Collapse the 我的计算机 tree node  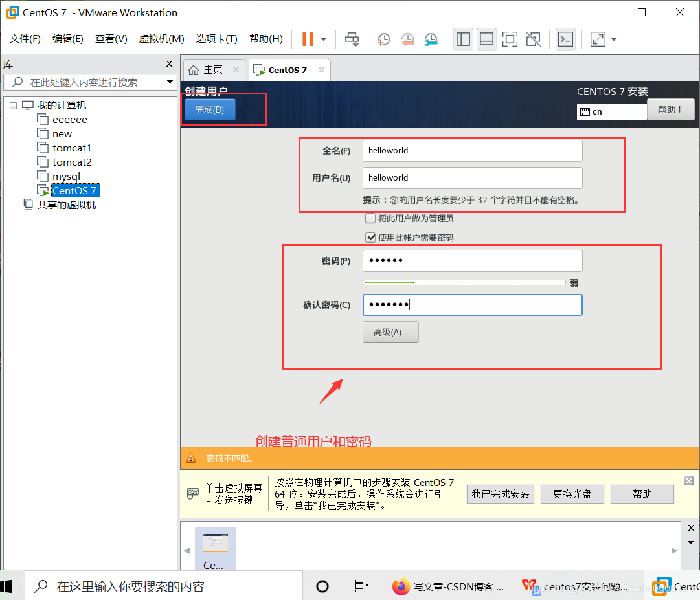pyautogui.click(x=14, y=106)
